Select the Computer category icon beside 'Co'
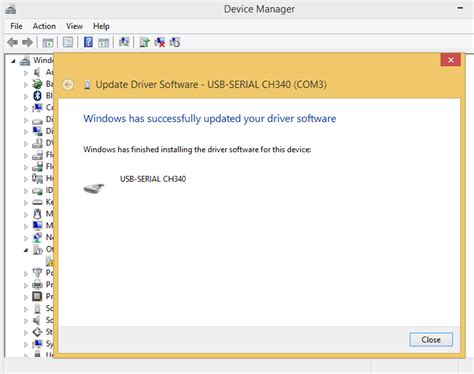This screenshot has width=474, height=374. [37, 108]
